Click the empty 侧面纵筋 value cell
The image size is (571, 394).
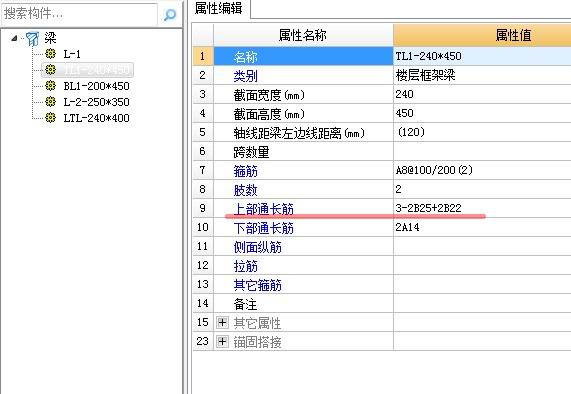point(482,246)
